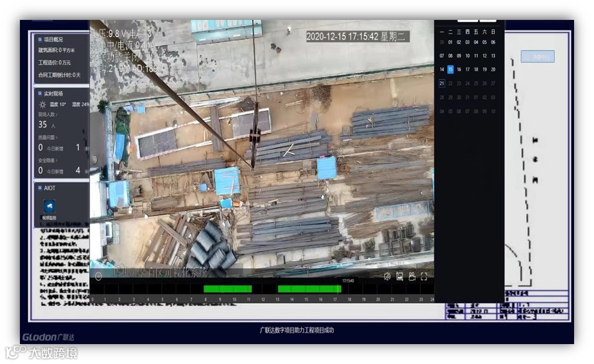This screenshot has height=364, width=594.
Task: Choose day 01 in the calendar's first row
Action: tap(450, 42)
